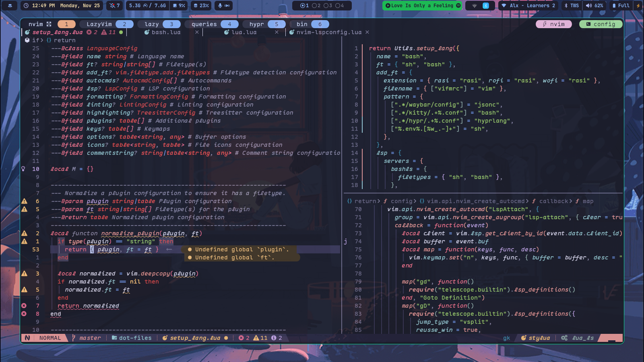Switch to the bin tab

[309, 24]
